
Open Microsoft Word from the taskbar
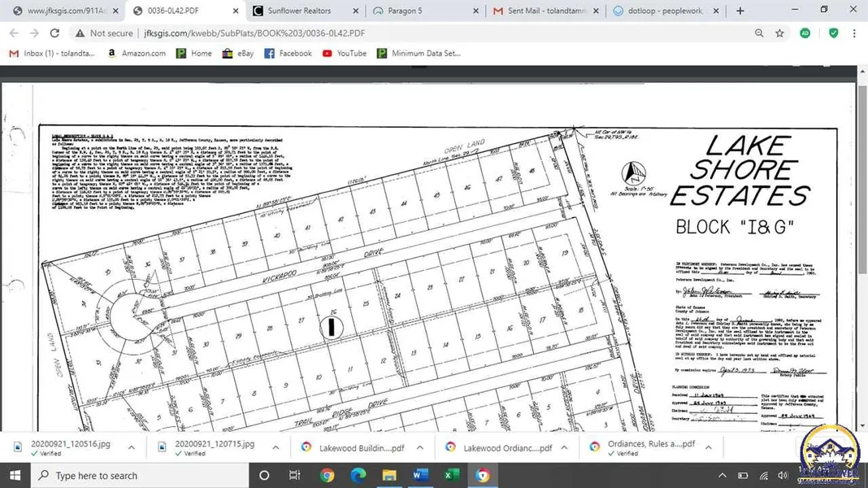click(420, 476)
